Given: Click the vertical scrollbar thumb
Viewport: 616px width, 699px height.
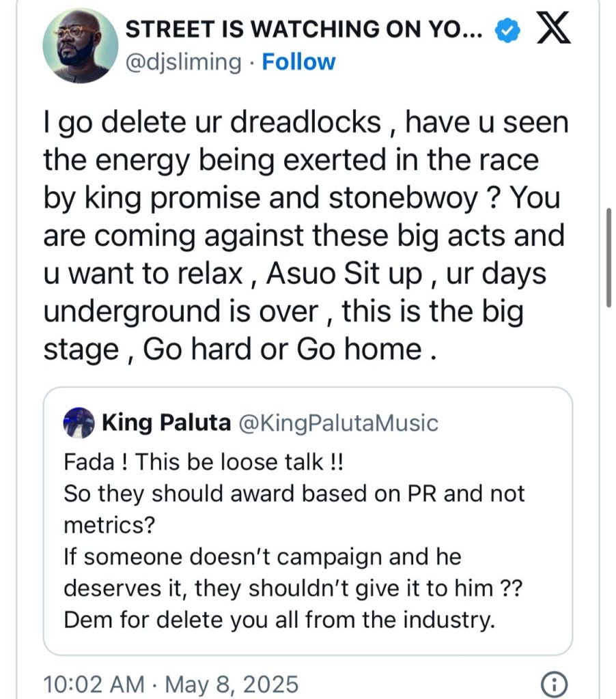Looking at the screenshot, I should 608,258.
